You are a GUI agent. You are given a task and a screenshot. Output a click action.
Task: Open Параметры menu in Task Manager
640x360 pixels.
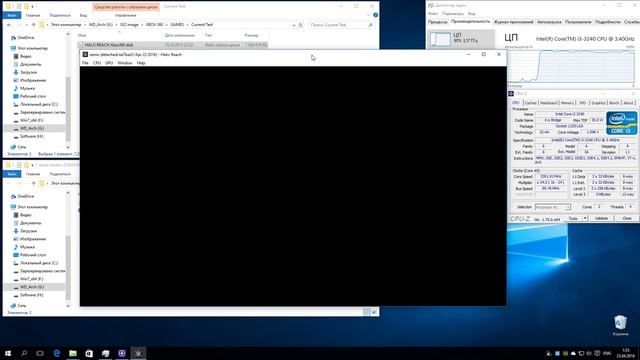coord(453,14)
